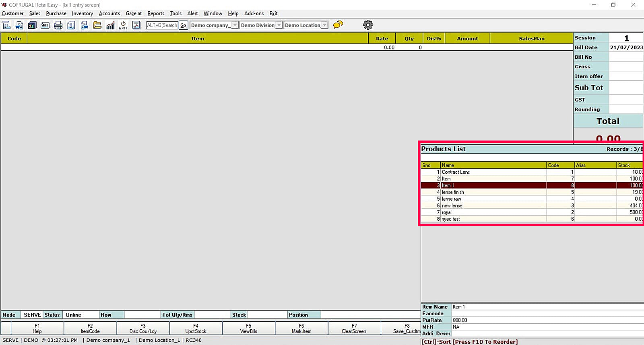
Task: Select the lense raw product row
Action: point(532,199)
